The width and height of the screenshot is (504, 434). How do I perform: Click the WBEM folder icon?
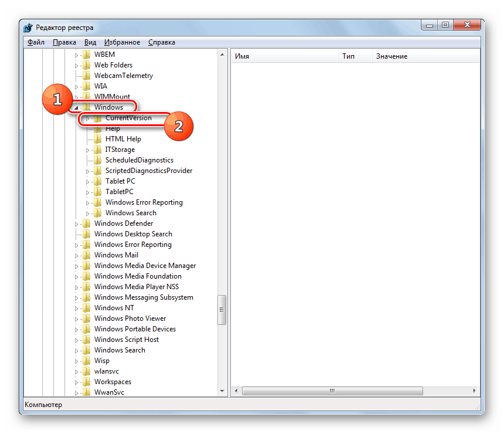click(x=87, y=55)
